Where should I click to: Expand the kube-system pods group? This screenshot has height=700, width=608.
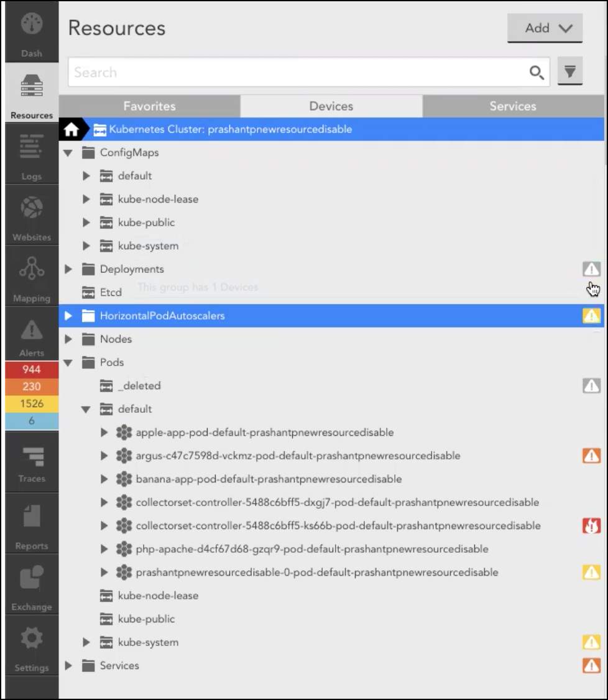coord(88,642)
